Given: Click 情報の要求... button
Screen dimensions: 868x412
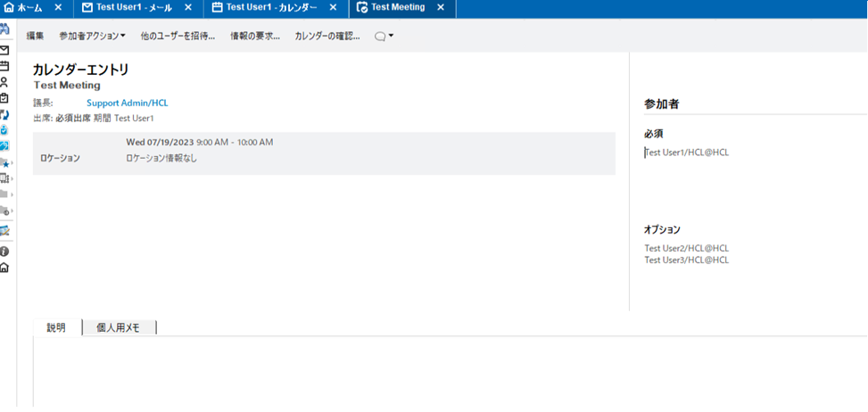Looking at the screenshot, I should (254, 36).
